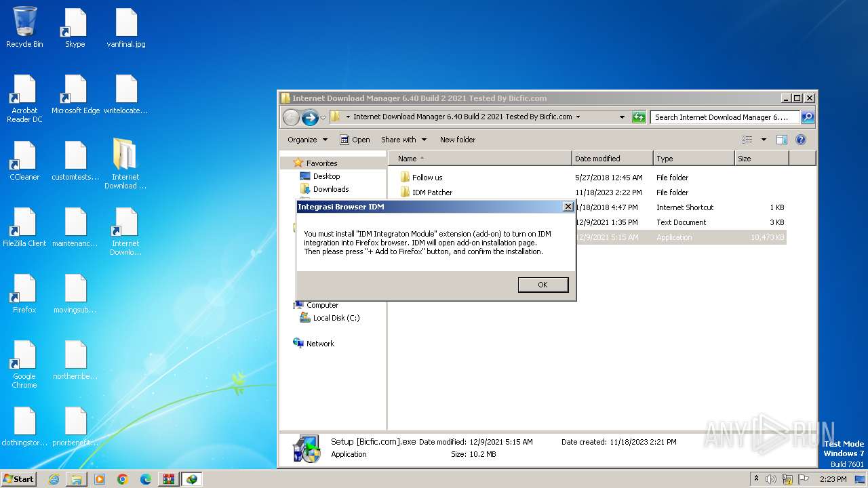This screenshot has width=868, height=488.
Task: Create a New folder from toolbar
Action: [x=458, y=140]
